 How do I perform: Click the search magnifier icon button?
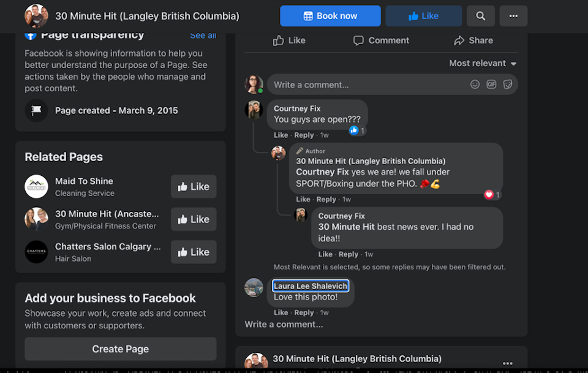click(x=480, y=16)
